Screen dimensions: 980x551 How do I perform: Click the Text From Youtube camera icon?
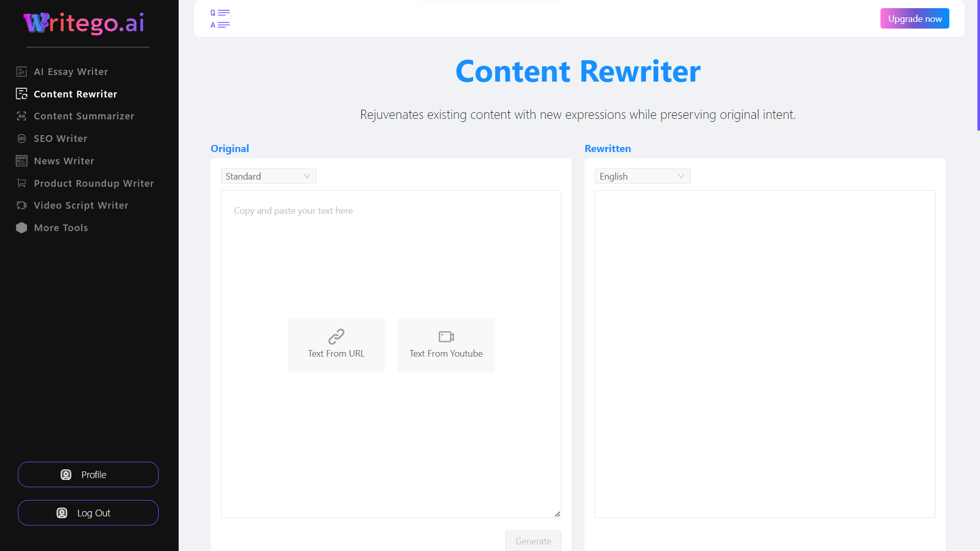[446, 337]
